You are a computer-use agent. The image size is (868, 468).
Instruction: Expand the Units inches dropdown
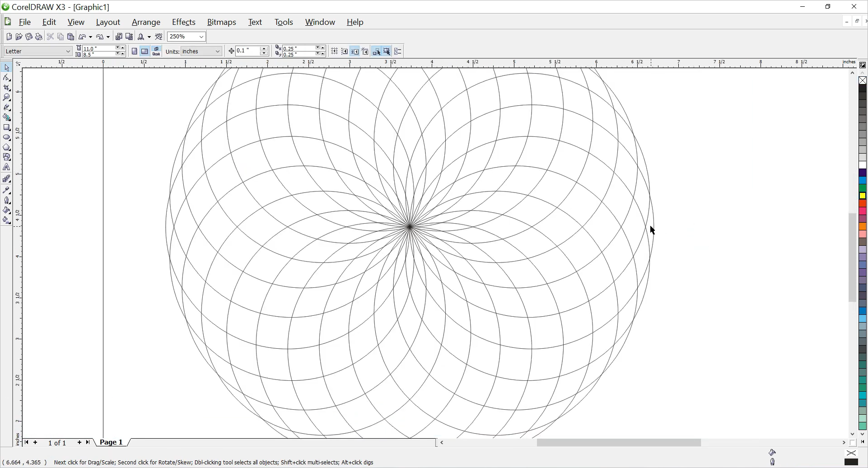[217, 51]
